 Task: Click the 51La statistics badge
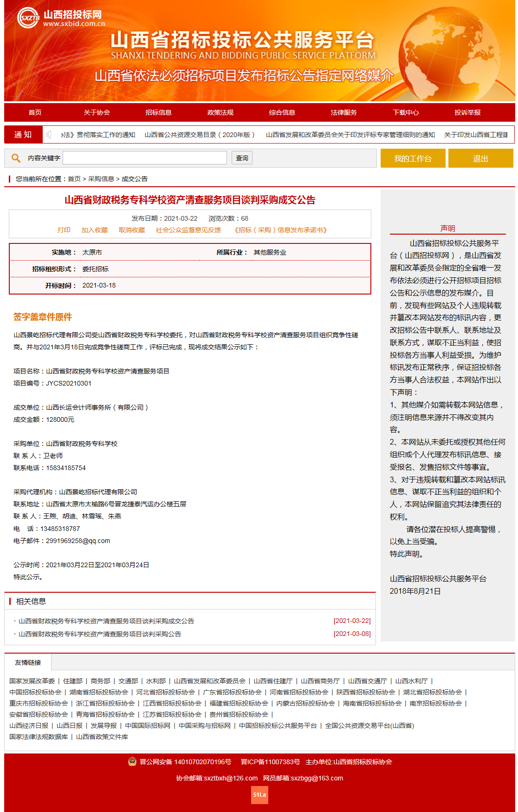coord(259,794)
